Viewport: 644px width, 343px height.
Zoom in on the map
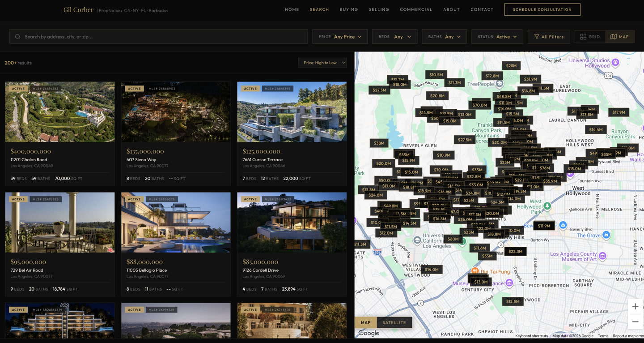[635, 307]
